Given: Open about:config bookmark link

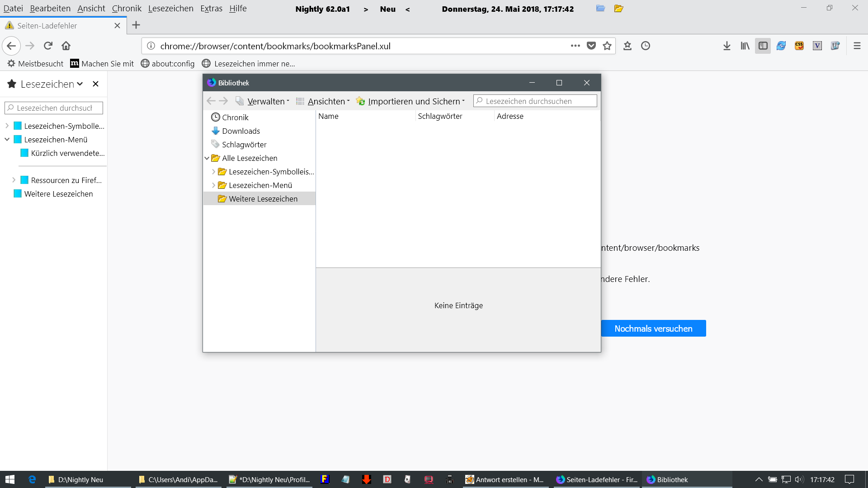Looking at the screenshot, I should (173, 64).
